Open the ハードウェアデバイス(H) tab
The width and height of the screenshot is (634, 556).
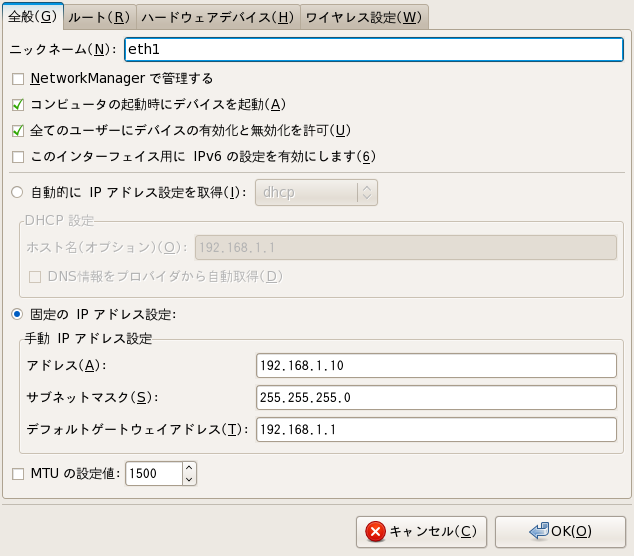(218, 17)
